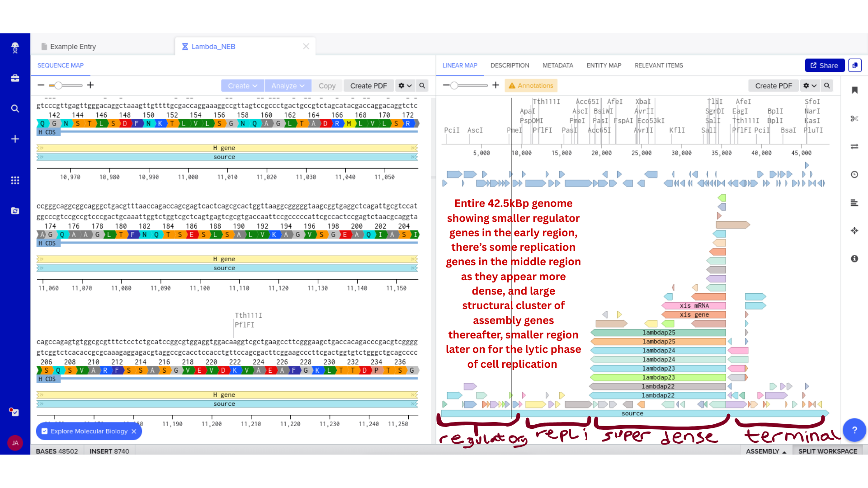Switch to the Example Entry tab
The width and height of the screenshot is (868, 488).
pos(73,47)
